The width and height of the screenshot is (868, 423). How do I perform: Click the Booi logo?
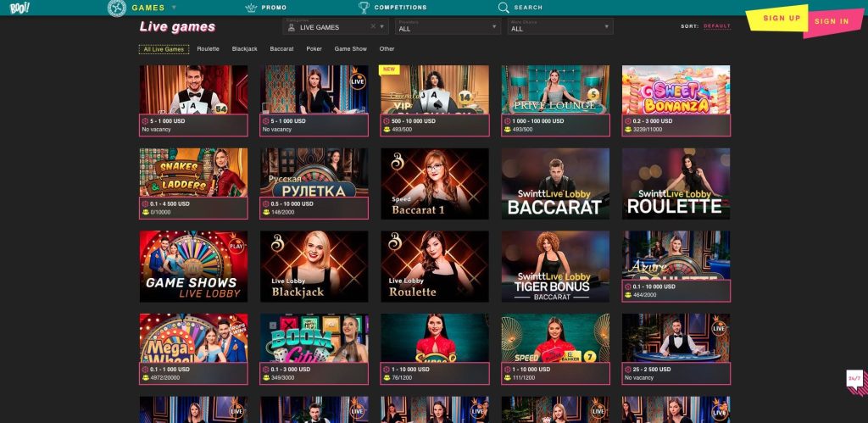pos(20,8)
